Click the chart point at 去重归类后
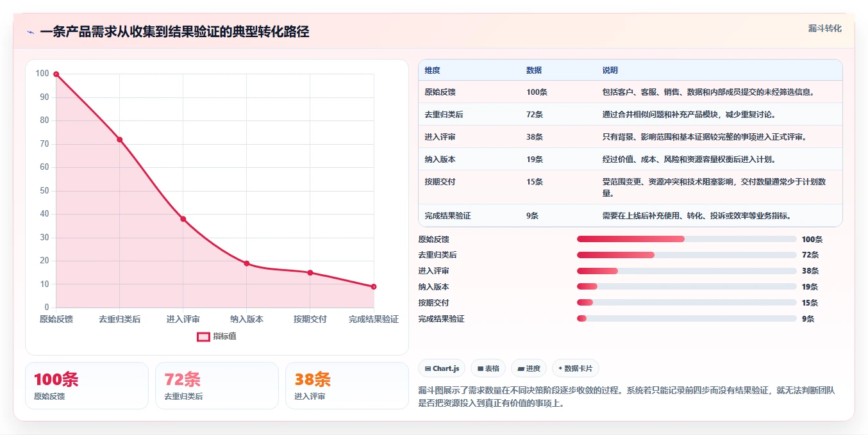Screen dimensions: 868x435 click(x=119, y=140)
